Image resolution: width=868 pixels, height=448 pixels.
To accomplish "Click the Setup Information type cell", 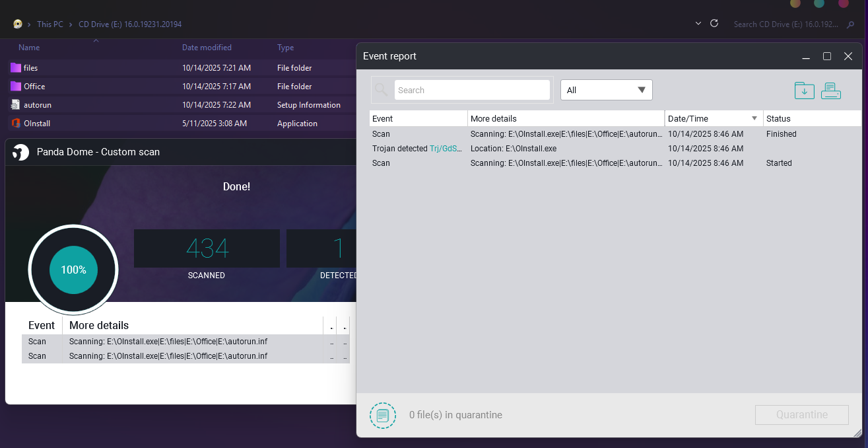I will 309,104.
